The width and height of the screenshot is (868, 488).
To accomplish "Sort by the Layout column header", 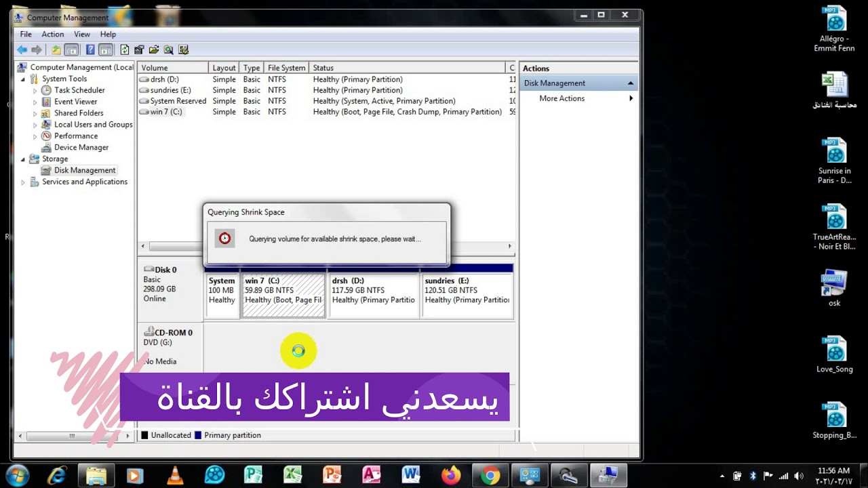I will coord(224,68).
